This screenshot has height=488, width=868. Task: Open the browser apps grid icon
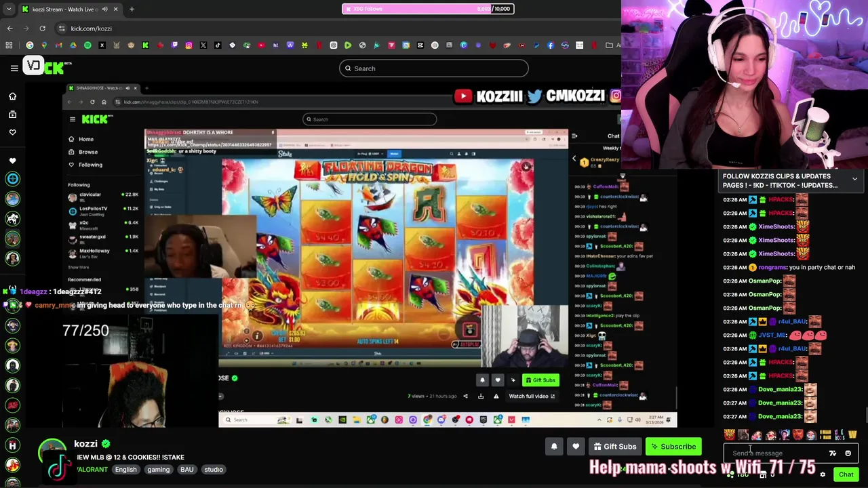pyautogui.click(x=9, y=45)
